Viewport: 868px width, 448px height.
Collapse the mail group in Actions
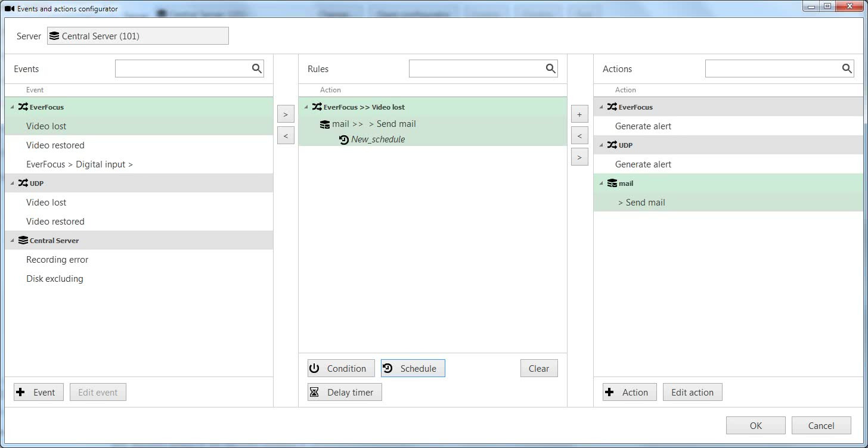(601, 183)
